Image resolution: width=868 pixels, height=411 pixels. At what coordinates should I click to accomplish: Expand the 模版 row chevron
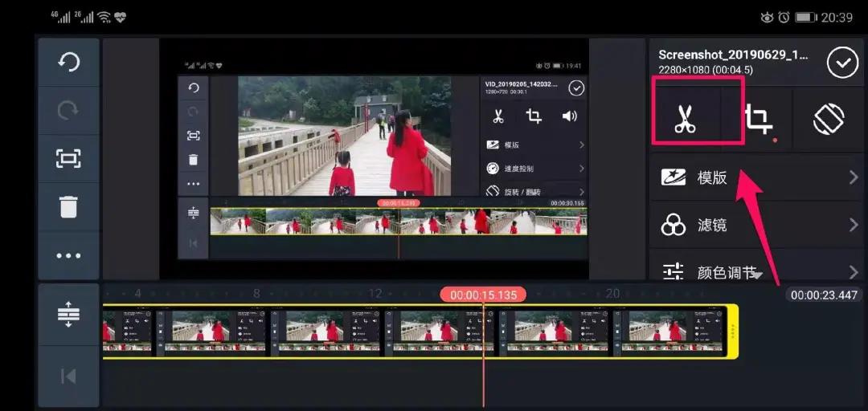[x=853, y=177]
